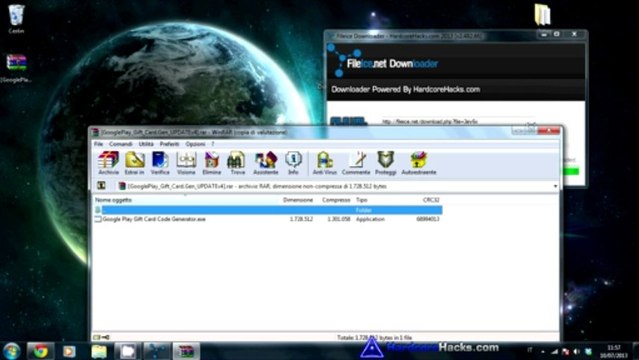This screenshot has height=360, width=639.
Task: Switch to the FileIce downloader taskbar button
Action: 157,351
